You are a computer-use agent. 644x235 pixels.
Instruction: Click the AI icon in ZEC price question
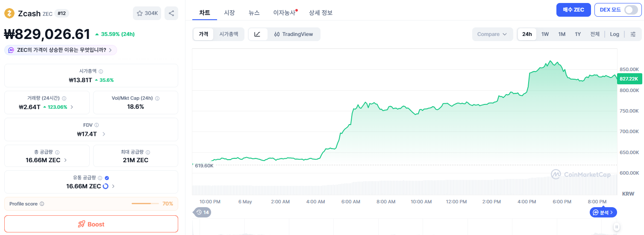11,50
